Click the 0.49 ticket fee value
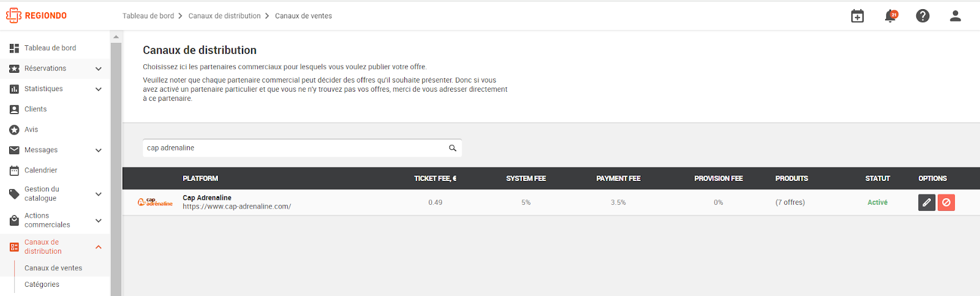This screenshot has width=980, height=296. click(x=435, y=202)
